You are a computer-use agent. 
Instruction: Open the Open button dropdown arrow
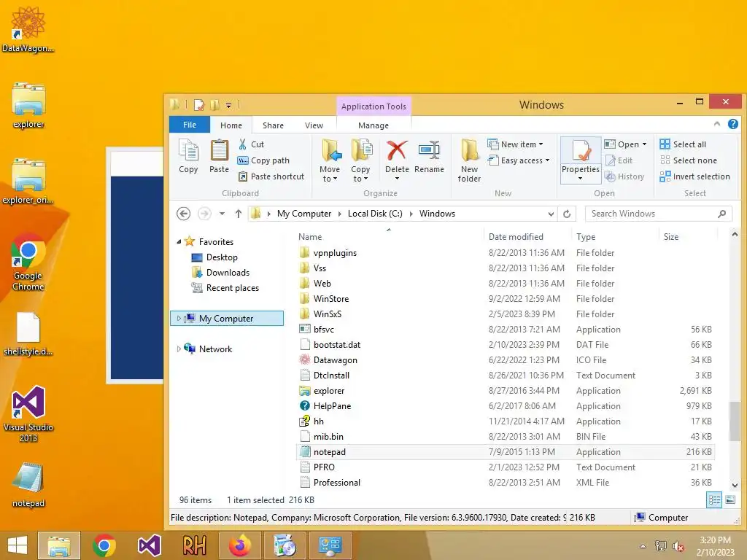645,144
